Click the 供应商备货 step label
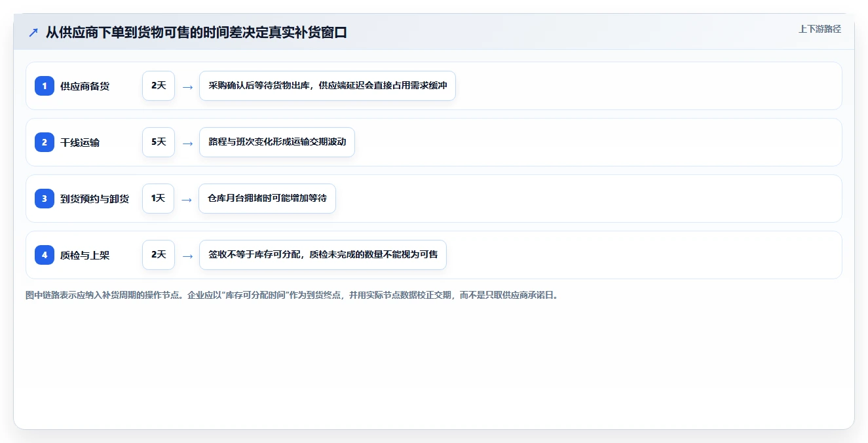The width and height of the screenshot is (868, 443). click(85, 86)
